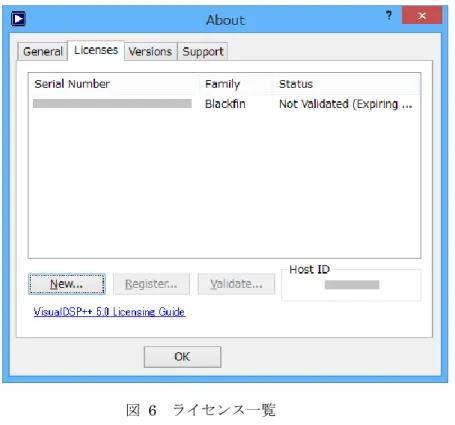Click the Register... button

pyautogui.click(x=151, y=284)
